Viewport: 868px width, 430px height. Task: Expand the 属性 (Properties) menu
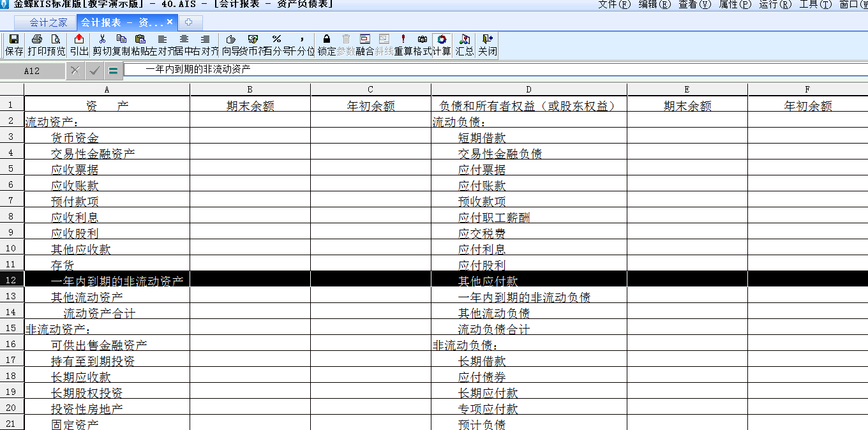tap(734, 5)
